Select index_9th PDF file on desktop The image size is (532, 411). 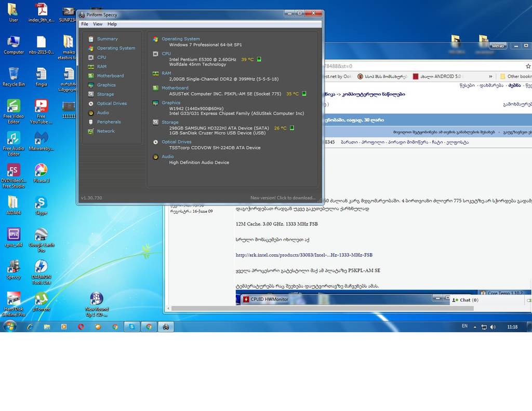click(41, 13)
